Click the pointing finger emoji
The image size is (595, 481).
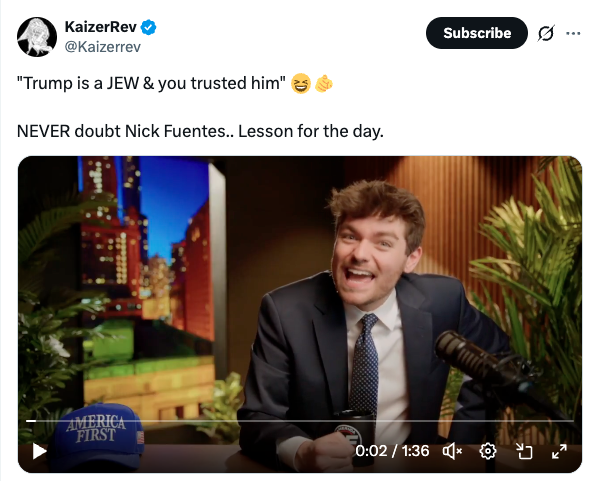324,83
